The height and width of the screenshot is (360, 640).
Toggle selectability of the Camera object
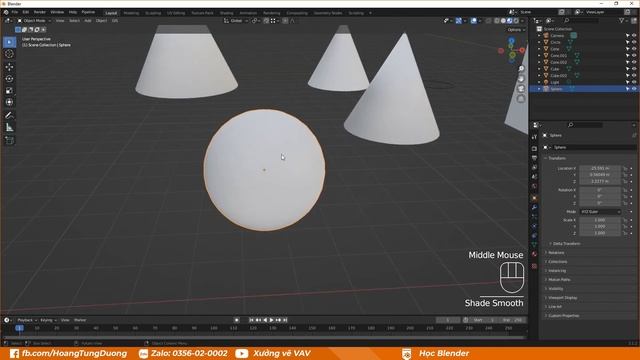[627, 36]
